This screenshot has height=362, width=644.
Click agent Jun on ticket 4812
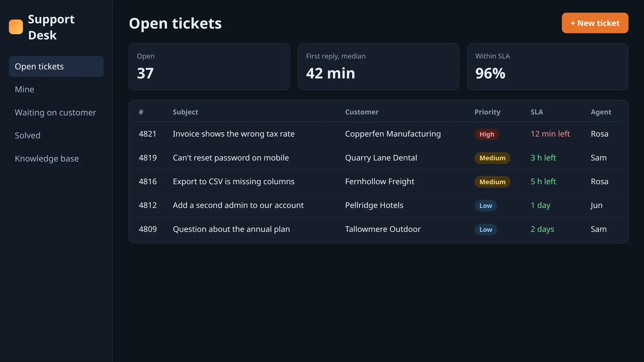tap(596, 205)
